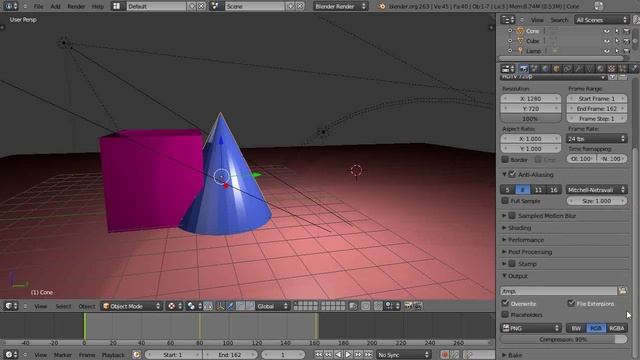640x360 pixels.
Task: Open the Playback menu in timeline
Action: pyautogui.click(x=113, y=355)
